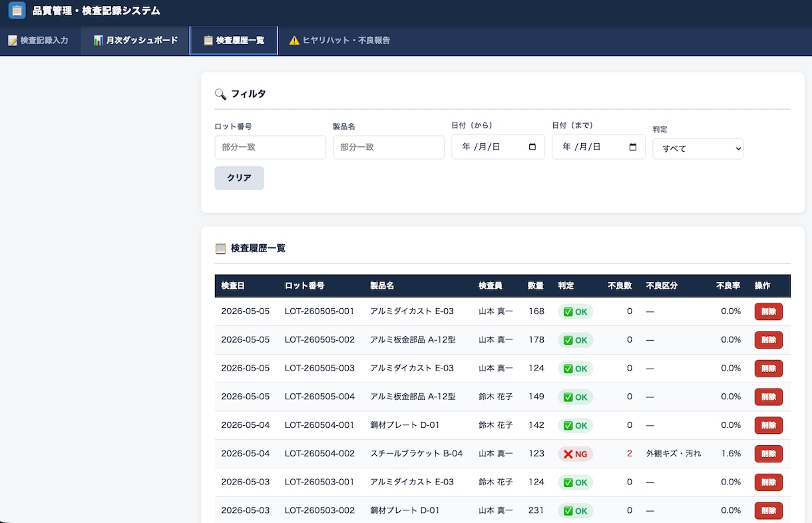
Task: Click inspector 鈴木 花子 in LOT-260503-001 row
Action: tap(496, 482)
